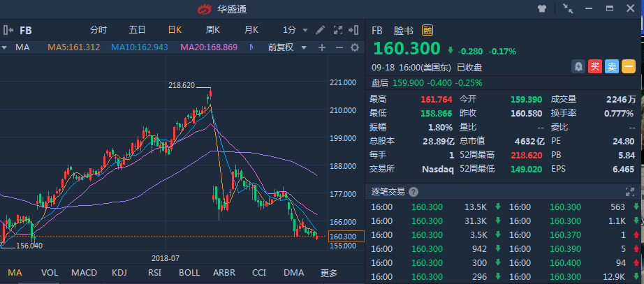The width and height of the screenshot is (644, 284).
Task: Click the yellow minus watchlist button
Action: tap(629, 67)
